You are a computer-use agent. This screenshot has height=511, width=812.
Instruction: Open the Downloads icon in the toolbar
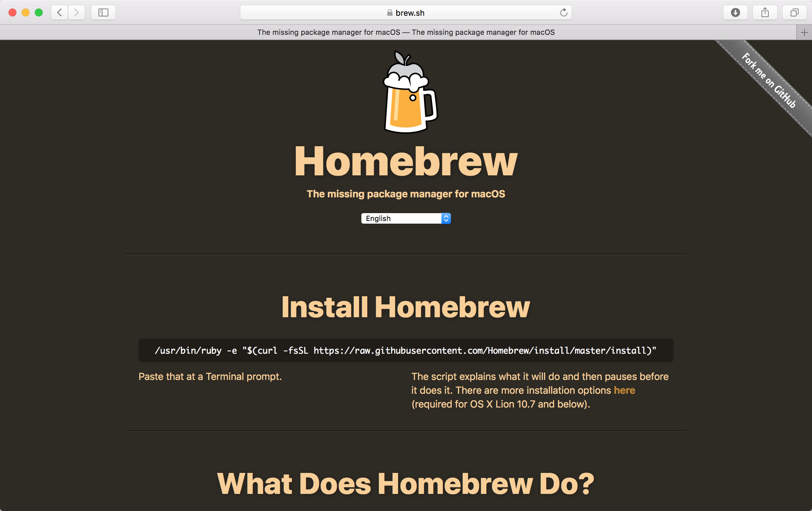click(735, 12)
